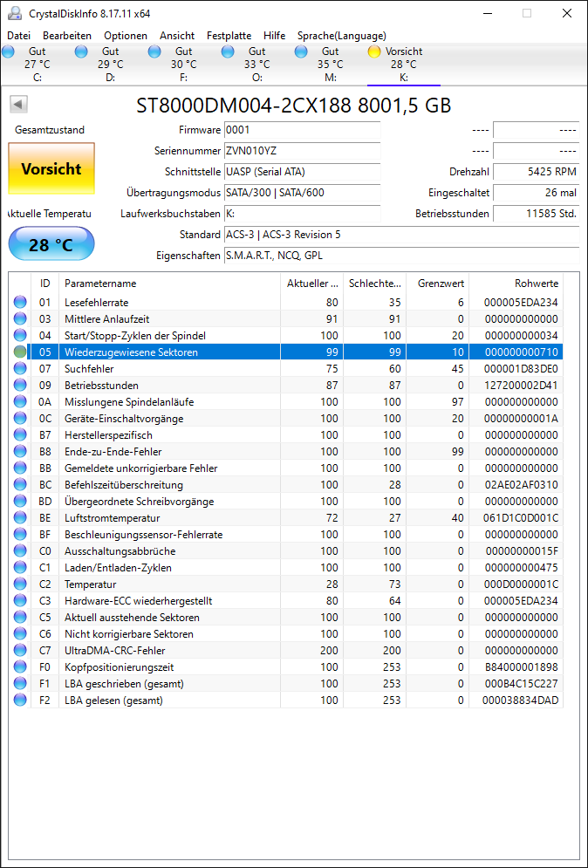Open the Bearbeiten menu
This screenshot has height=868, width=588.
67,36
